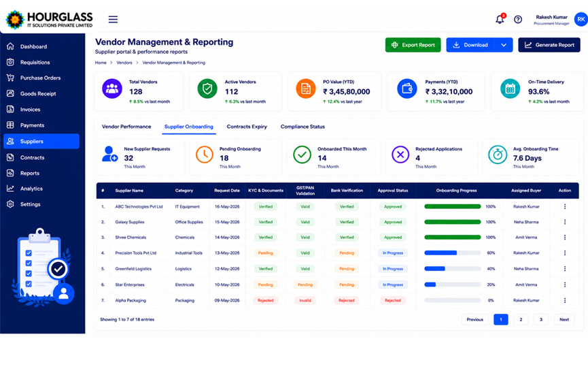
Task: Click the Supplier Name column header
Action: click(129, 191)
